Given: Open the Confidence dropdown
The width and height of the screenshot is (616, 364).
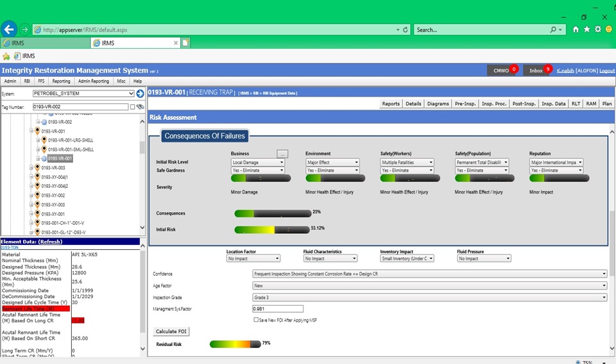Looking at the screenshot, I should (429, 274).
